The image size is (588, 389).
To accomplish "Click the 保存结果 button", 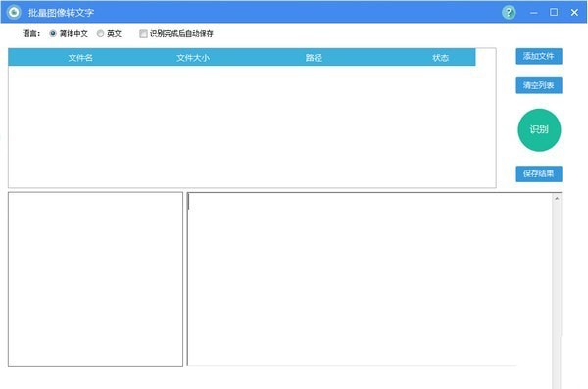I will (539, 173).
